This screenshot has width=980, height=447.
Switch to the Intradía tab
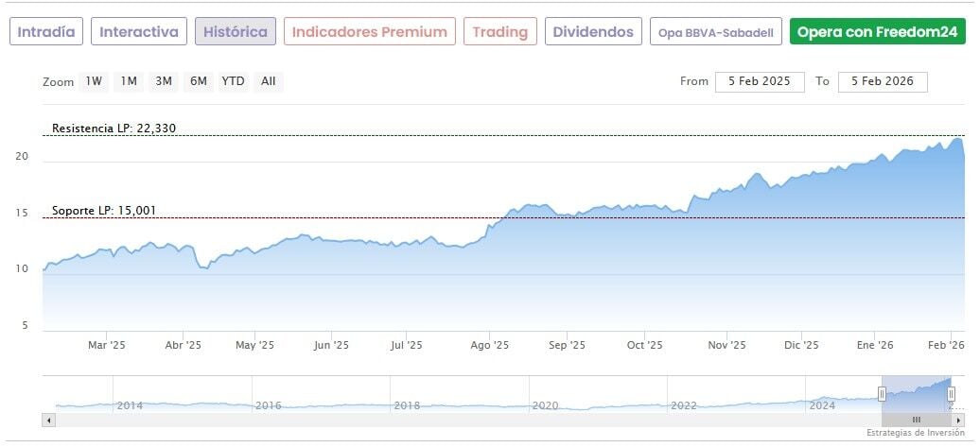46,31
